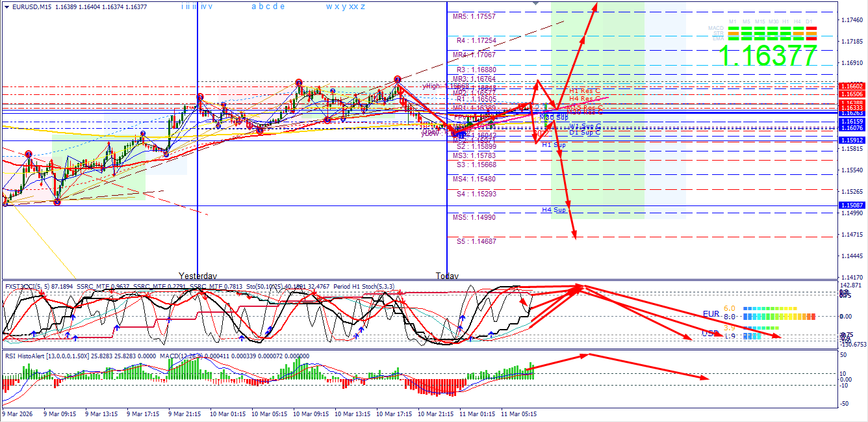
Task: Click the red 1.16506 price tag
Action: (852, 94)
